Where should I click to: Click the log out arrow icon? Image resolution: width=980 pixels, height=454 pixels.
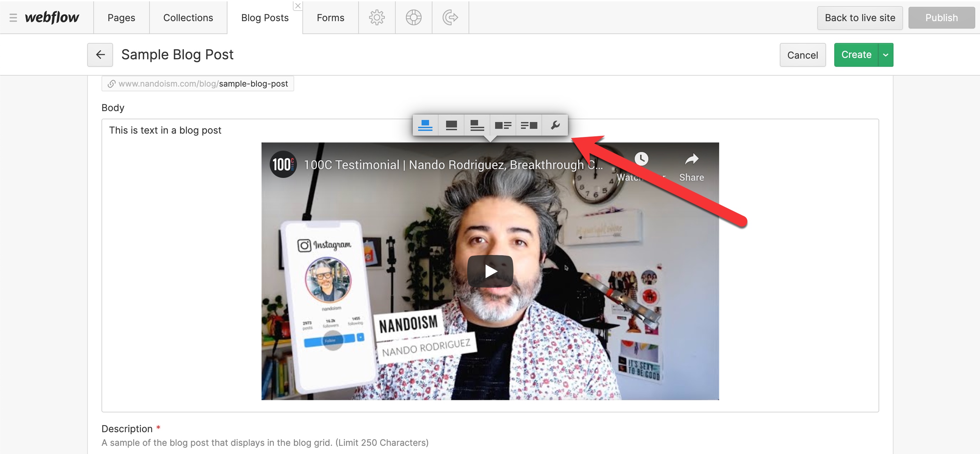point(451,17)
